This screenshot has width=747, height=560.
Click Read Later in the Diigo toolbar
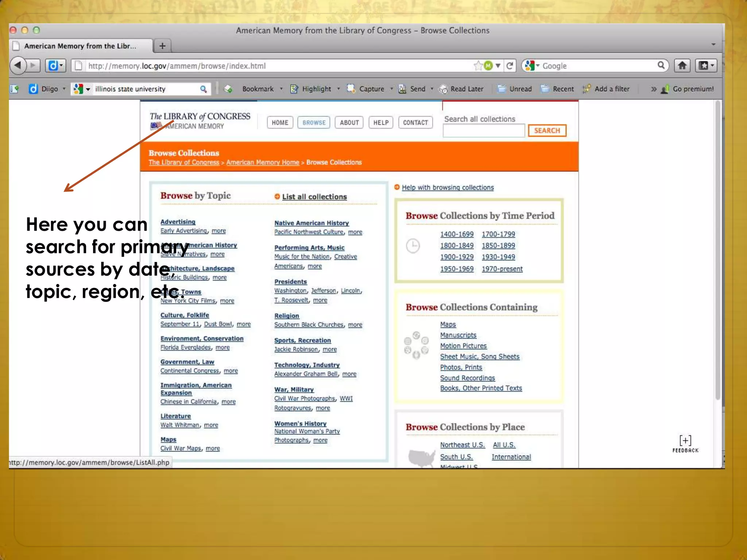461,89
